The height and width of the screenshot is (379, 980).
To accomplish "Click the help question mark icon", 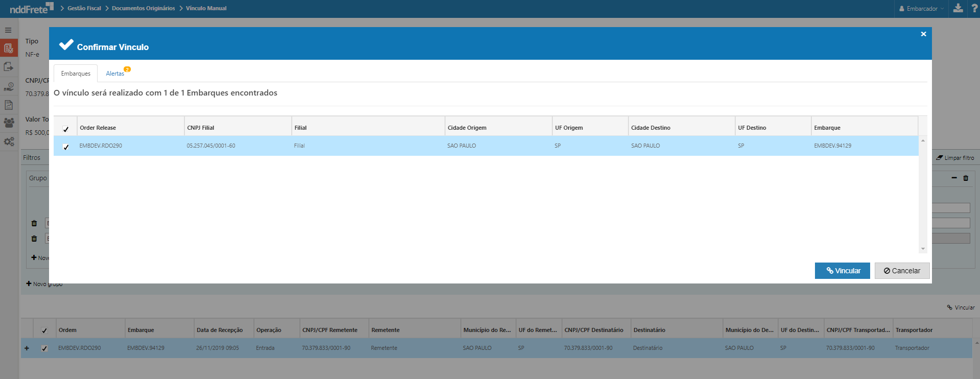I will click(974, 8).
